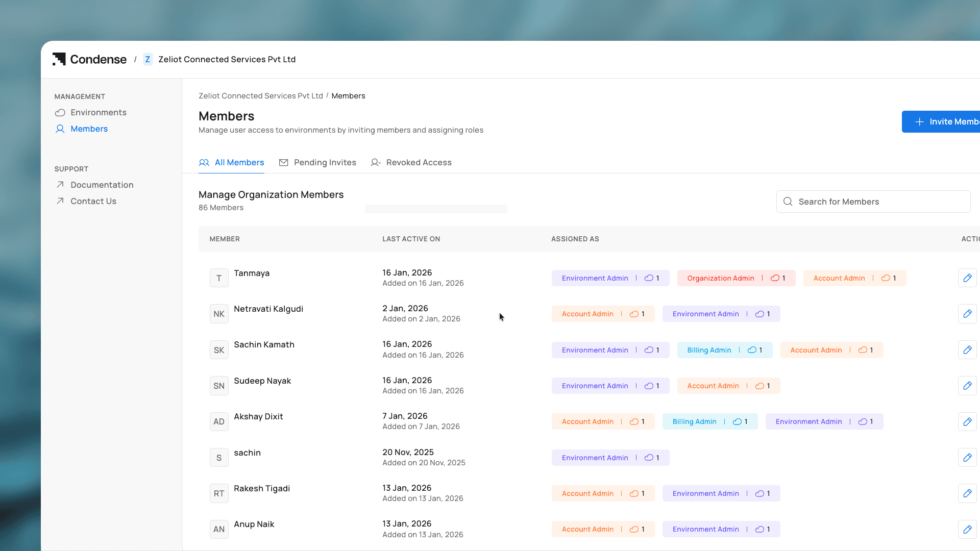Click the edit pencil in Akshay Dixit's row
Image resolution: width=980 pixels, height=551 pixels.
click(967, 421)
